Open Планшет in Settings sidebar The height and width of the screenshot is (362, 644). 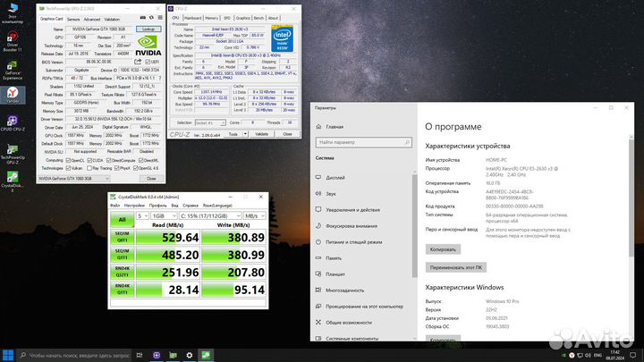pyautogui.click(x=335, y=274)
